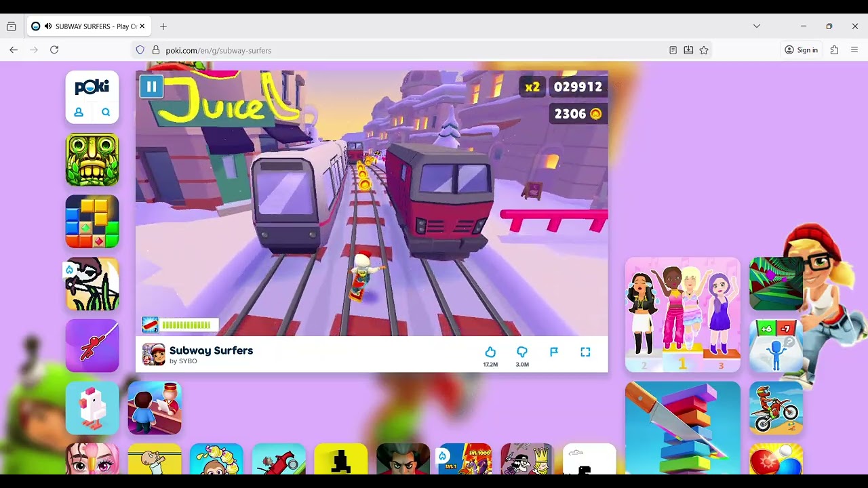Click the padlock site info icon
The height and width of the screenshot is (488, 868).
pyautogui.click(x=155, y=50)
